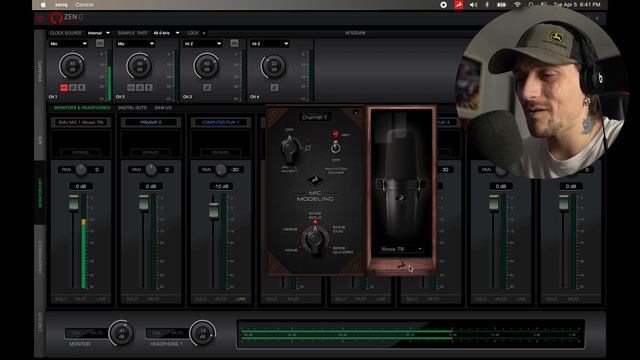The image size is (640, 360).
Task: Click the CH 3 preamp gain knob
Action: point(207,66)
